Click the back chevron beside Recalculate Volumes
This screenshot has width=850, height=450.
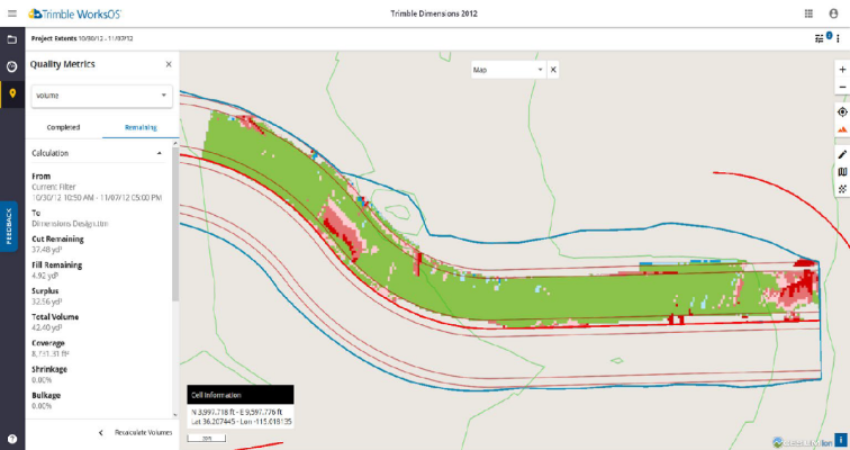click(101, 433)
